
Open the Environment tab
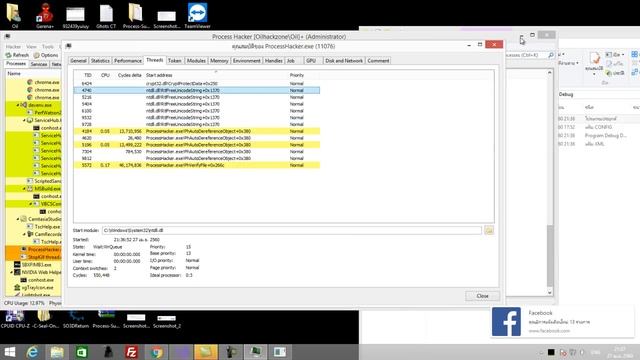click(x=247, y=61)
